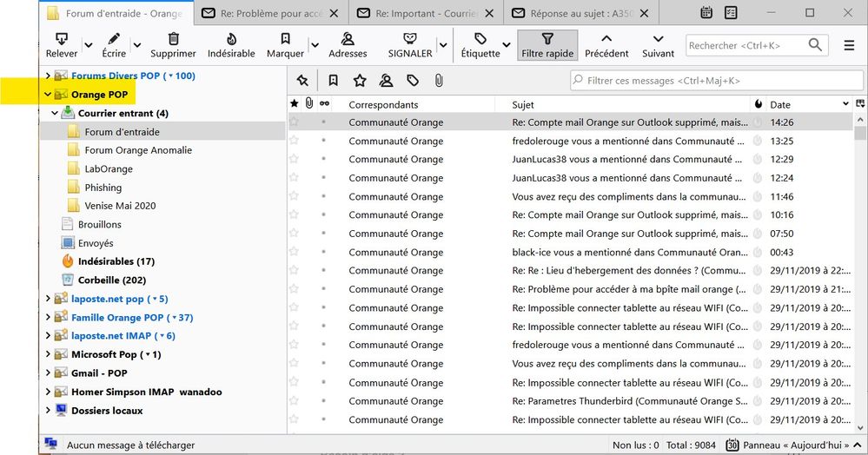868x455 pixels.
Task: Star the 11:46 compliments message
Action: [294, 196]
